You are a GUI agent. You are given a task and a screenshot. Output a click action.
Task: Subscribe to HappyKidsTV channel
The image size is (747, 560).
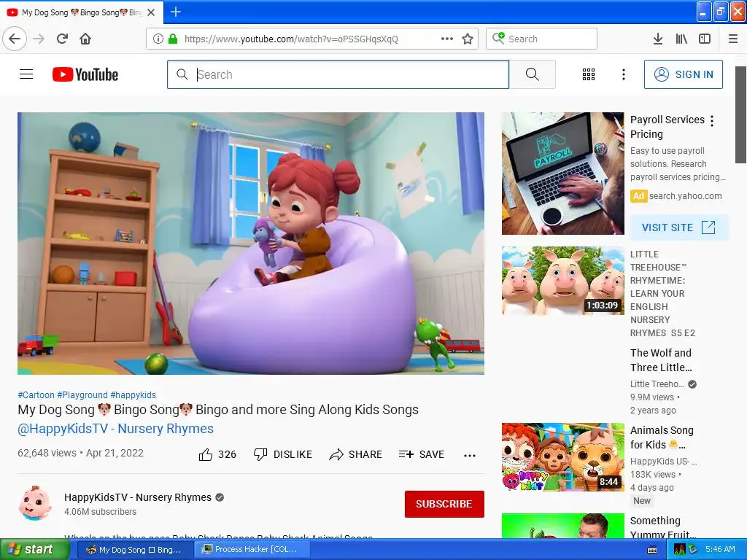point(444,504)
